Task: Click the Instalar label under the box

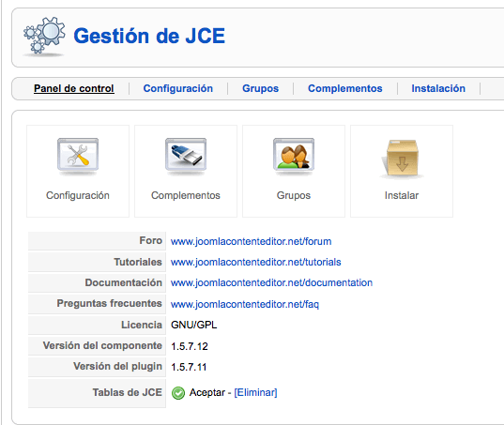Action: click(402, 195)
